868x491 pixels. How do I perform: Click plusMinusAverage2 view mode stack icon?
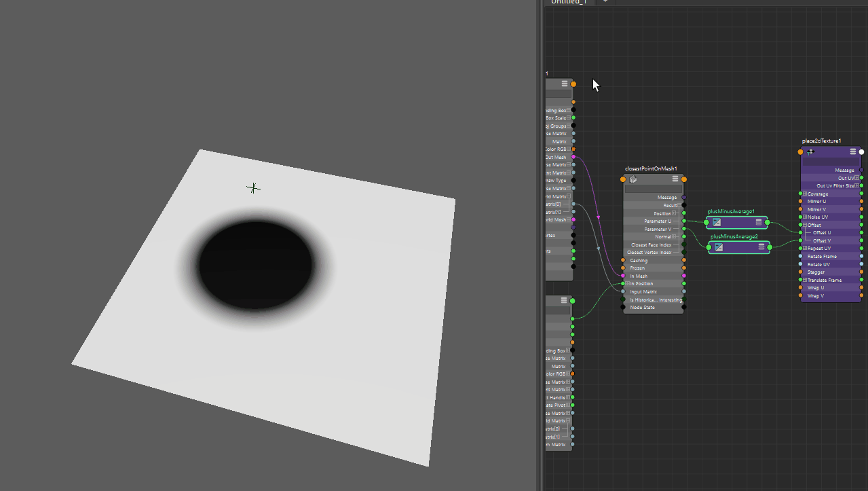pos(761,247)
